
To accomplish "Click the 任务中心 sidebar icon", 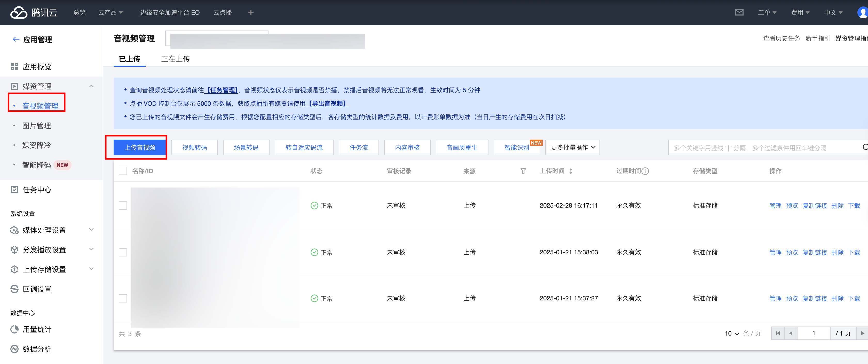I will tap(14, 190).
